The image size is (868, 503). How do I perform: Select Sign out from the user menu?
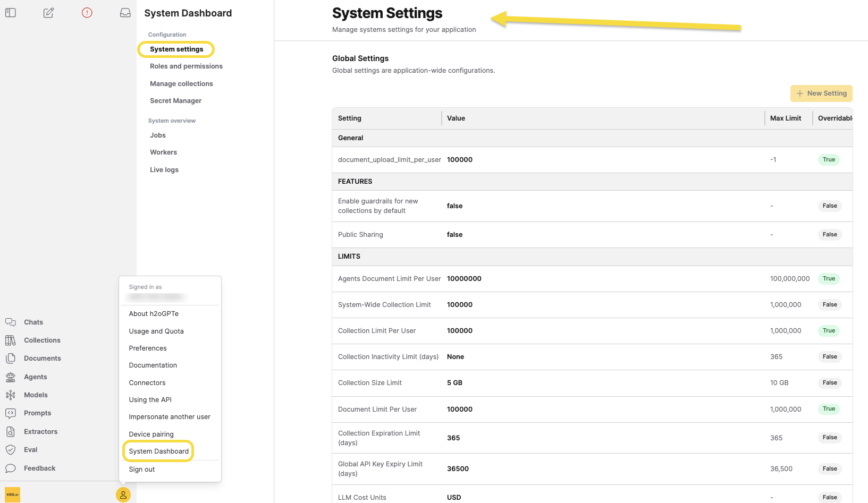(x=141, y=469)
